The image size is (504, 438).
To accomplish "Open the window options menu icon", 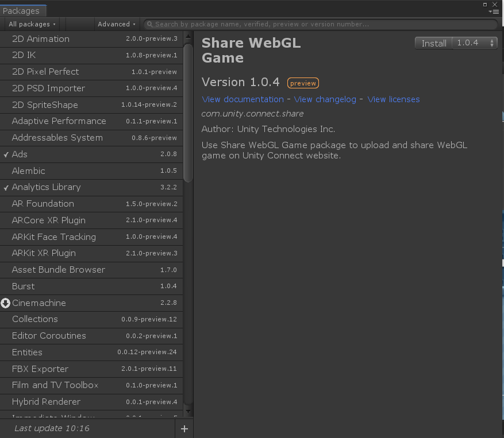I will tap(494, 11).
